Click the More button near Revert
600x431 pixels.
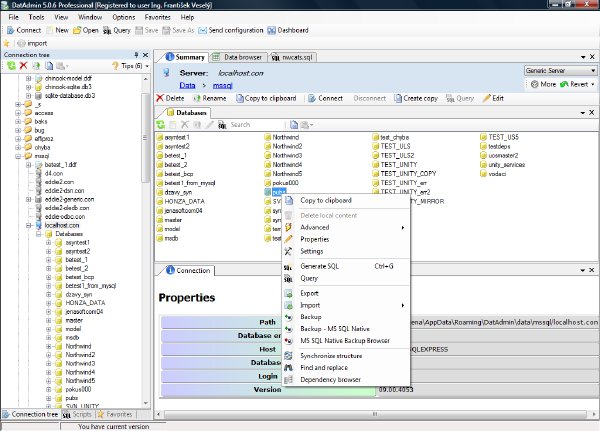(543, 84)
